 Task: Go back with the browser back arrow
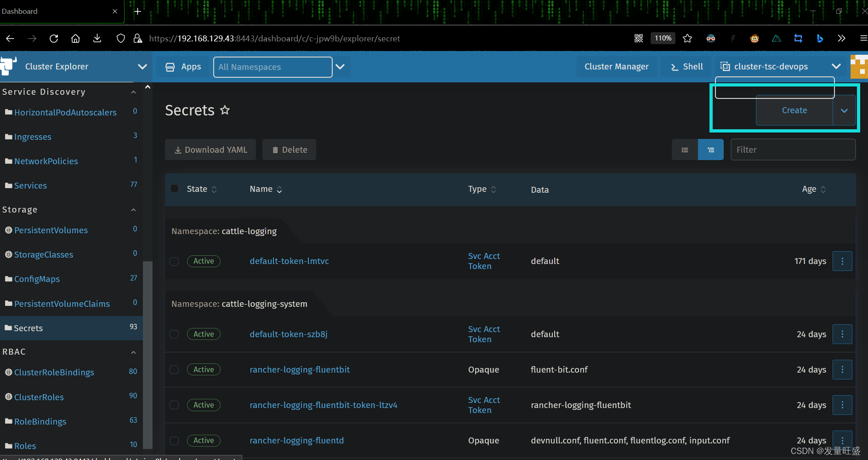point(10,39)
